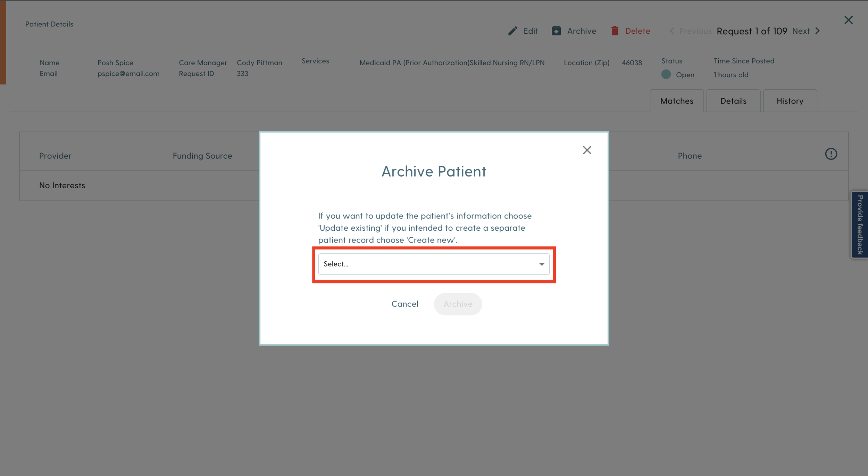Close the Patient Details panel X
Viewport: 868px width, 476px height.
(849, 20)
